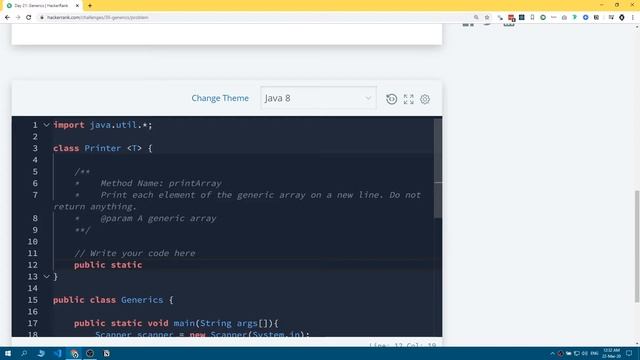Show hidden system tray icons
The height and width of the screenshot is (360, 640).
[552, 353]
